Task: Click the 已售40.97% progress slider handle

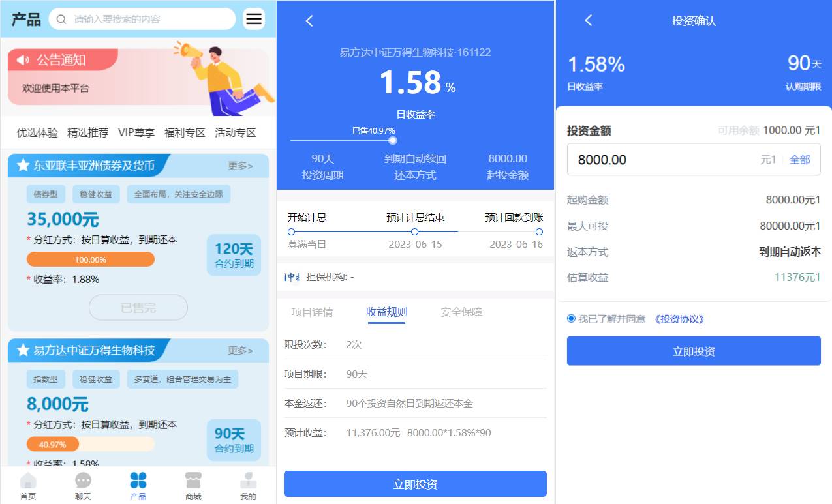Action: pos(392,140)
